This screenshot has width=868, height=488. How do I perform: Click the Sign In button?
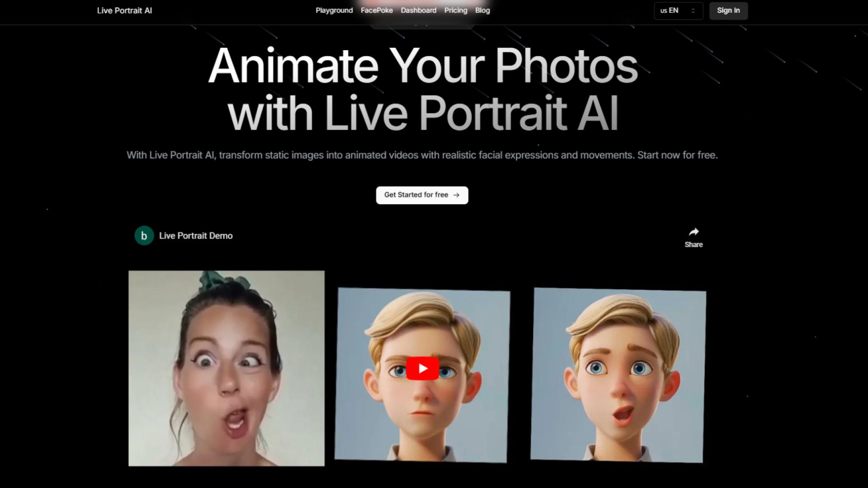pyautogui.click(x=728, y=10)
